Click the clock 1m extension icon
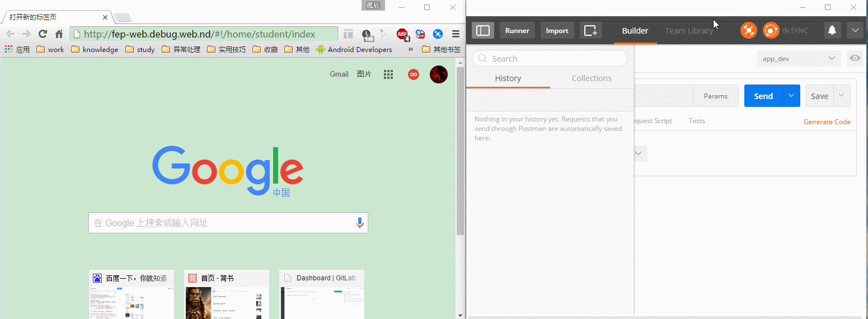The image size is (868, 319). pyautogui.click(x=367, y=35)
